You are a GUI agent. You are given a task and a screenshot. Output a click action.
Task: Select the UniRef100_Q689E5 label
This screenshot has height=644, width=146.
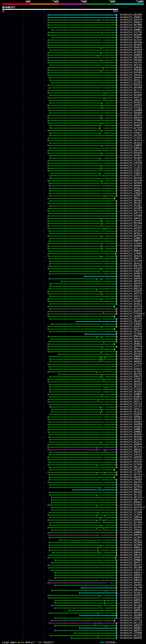(x=131, y=316)
